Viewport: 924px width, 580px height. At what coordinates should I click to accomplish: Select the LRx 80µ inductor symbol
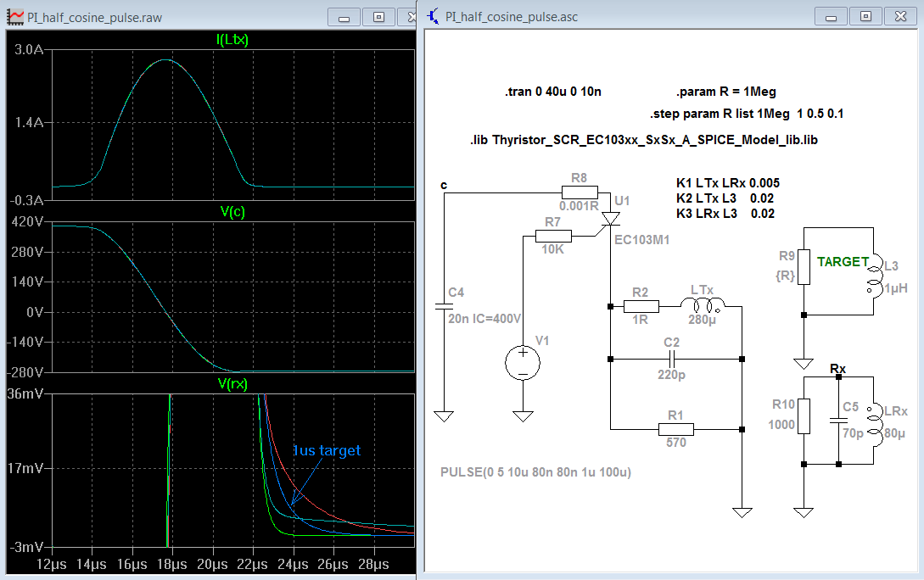(875, 425)
